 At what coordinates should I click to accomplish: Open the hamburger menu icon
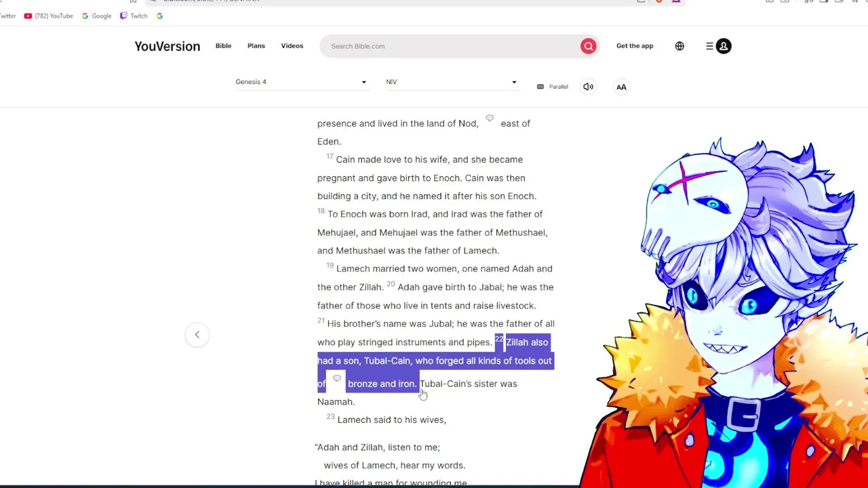(709, 46)
